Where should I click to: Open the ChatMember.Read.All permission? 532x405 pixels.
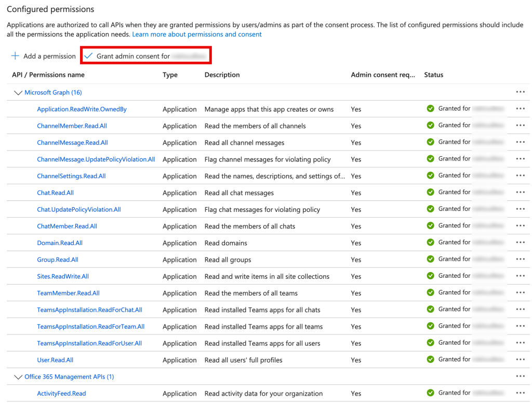[x=67, y=226]
